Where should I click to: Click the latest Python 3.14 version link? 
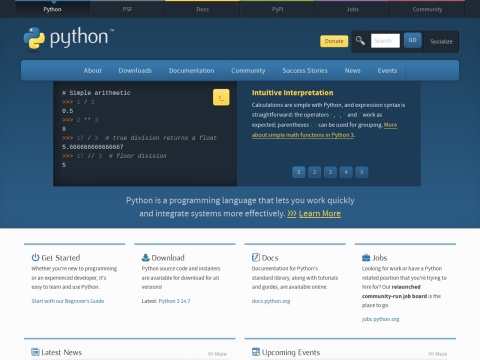pos(174,301)
